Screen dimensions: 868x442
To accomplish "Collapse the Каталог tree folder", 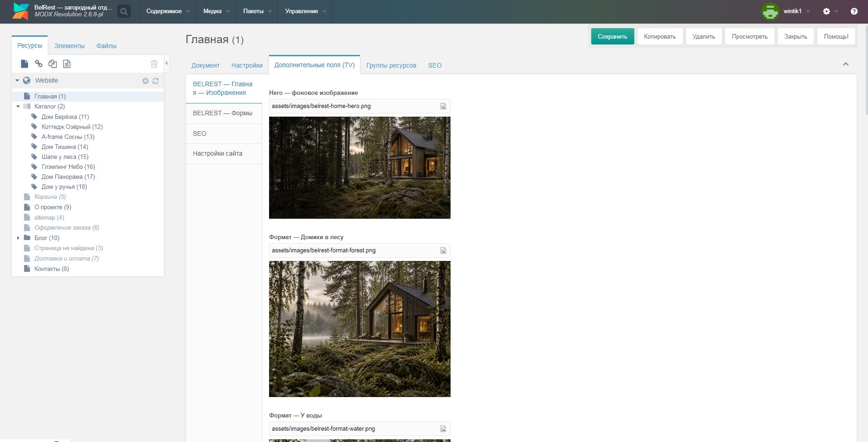I will pos(18,107).
